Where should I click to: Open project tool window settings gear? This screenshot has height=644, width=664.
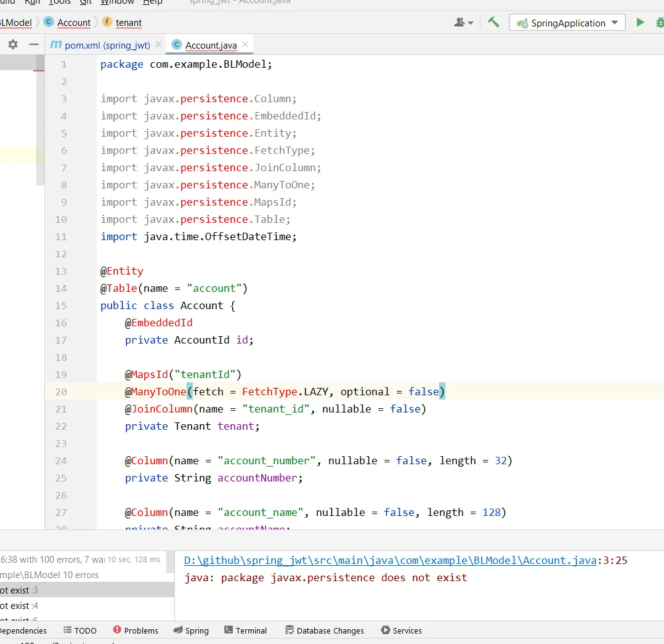point(13,44)
